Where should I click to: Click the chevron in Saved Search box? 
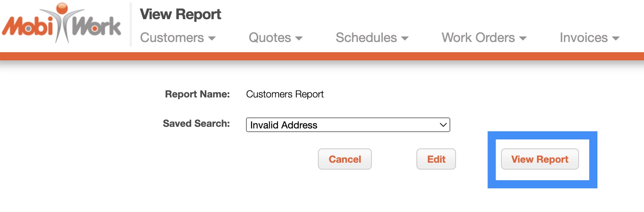pyautogui.click(x=443, y=125)
